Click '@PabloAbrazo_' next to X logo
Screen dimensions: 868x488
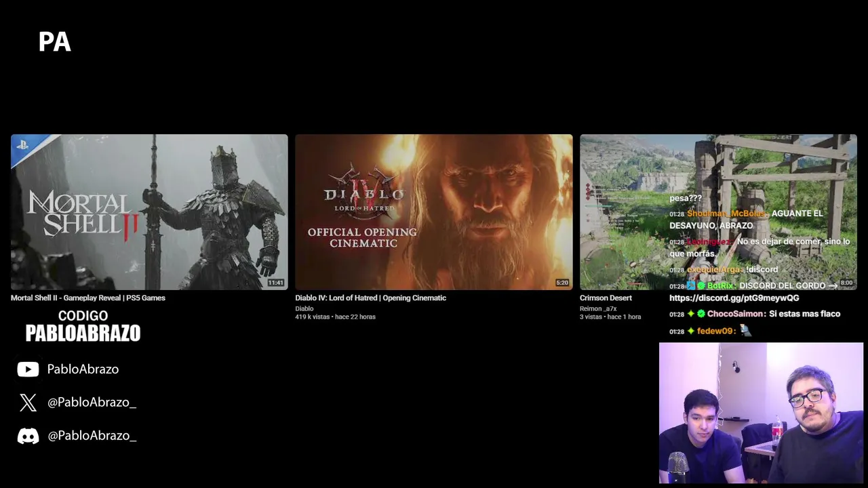92,403
